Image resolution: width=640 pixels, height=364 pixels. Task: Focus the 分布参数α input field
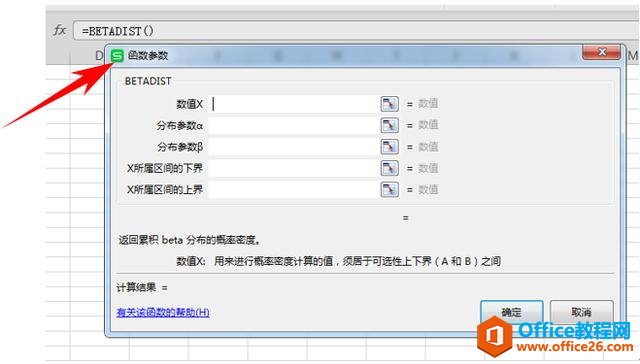pos(293,125)
